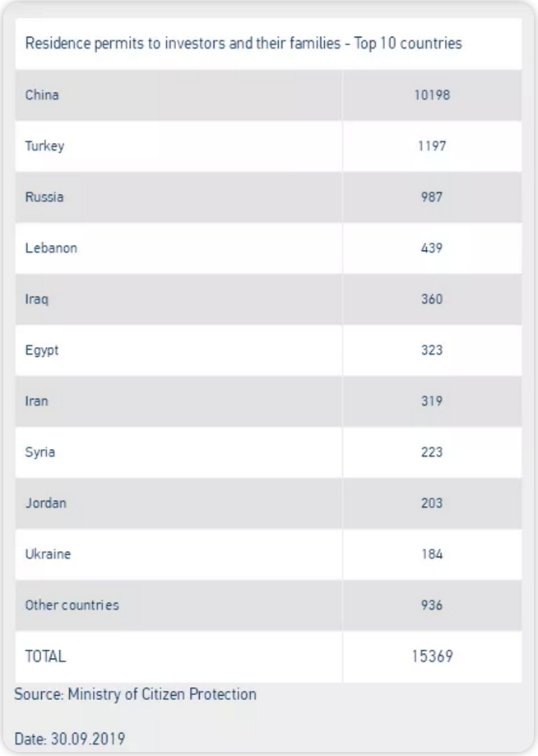Select the Syria country cell

[x=40, y=452]
